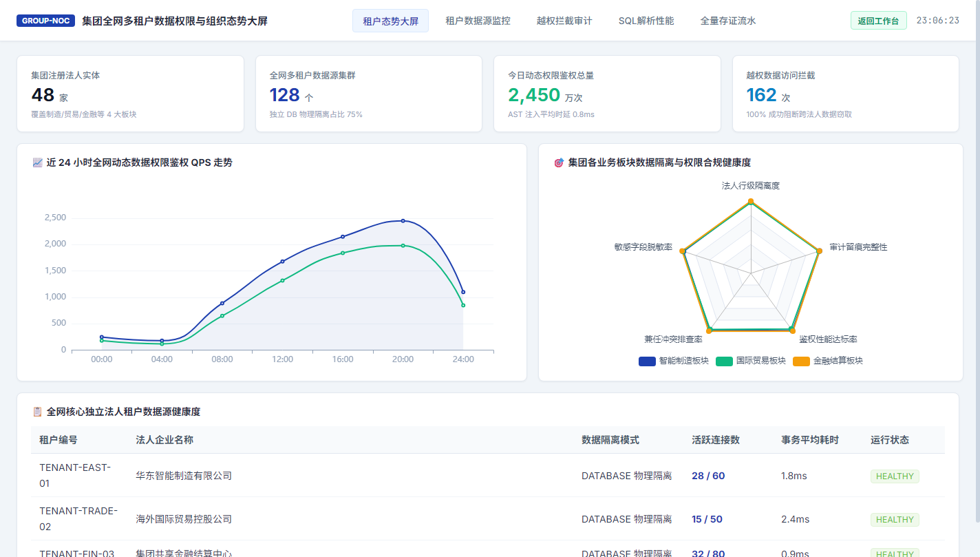Viewport: 980px width, 557px height.
Task: Click the blue line data point at 24:00
Action: click(463, 292)
